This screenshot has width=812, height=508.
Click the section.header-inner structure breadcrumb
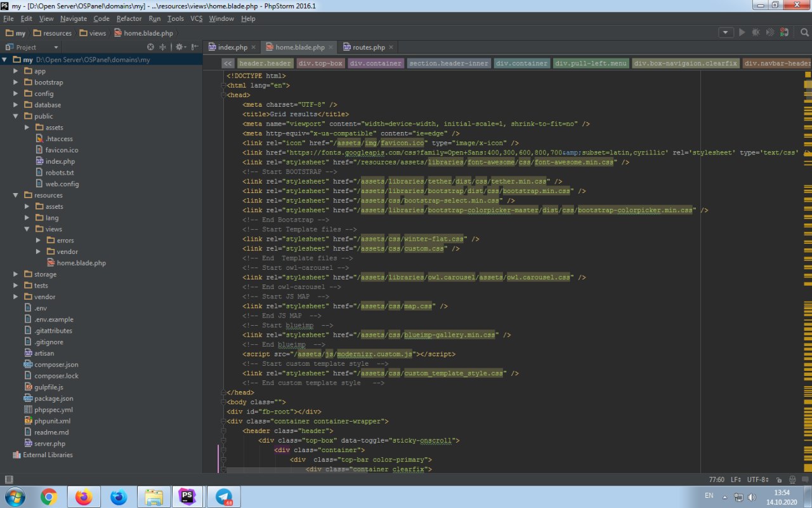(449, 63)
